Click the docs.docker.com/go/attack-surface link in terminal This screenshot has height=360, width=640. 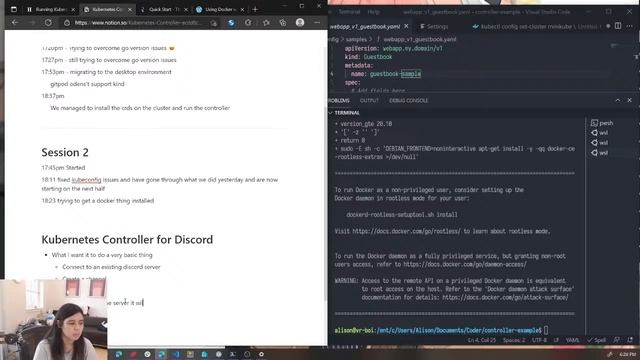[505, 298]
